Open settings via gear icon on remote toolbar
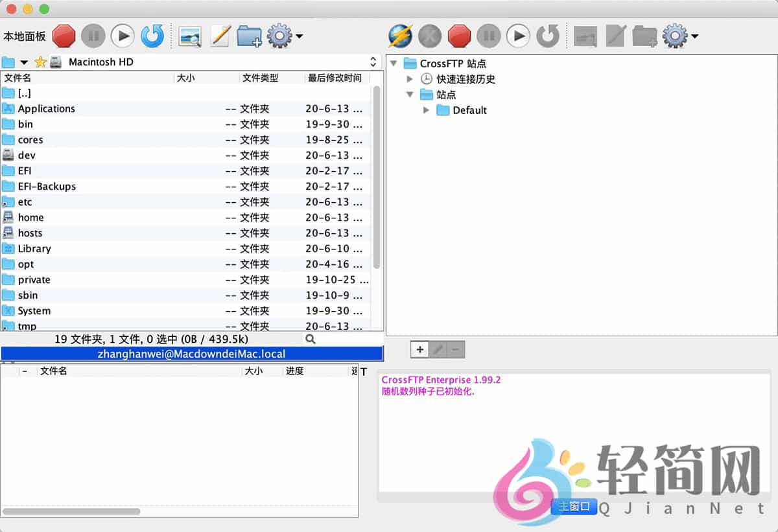The height and width of the screenshot is (532, 778). click(x=675, y=36)
